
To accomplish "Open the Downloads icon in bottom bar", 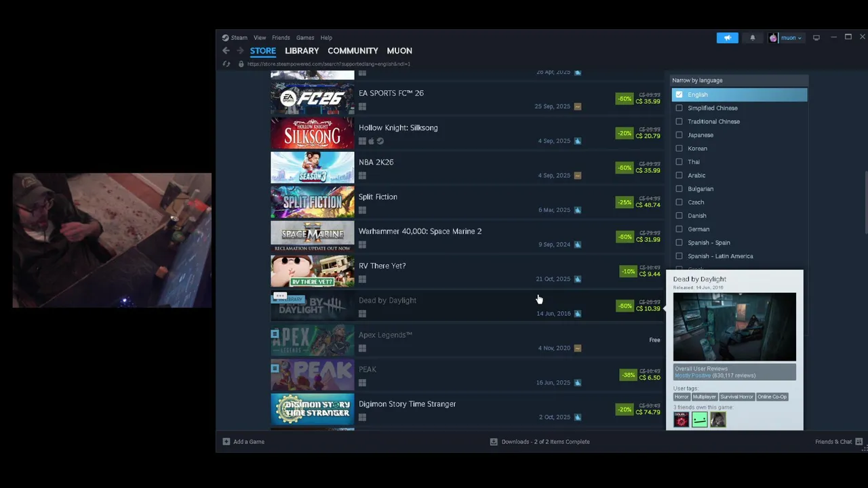I will [x=494, y=442].
